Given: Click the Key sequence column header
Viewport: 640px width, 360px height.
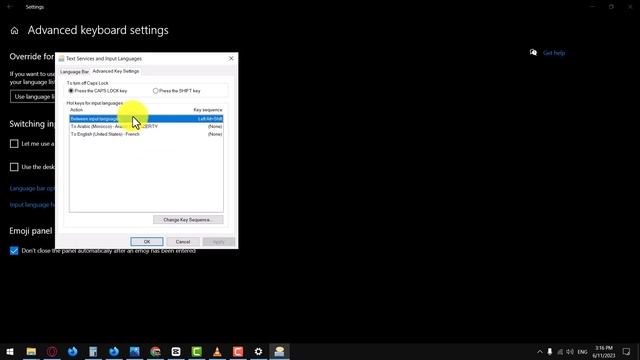Looking at the screenshot, I should click(208, 110).
